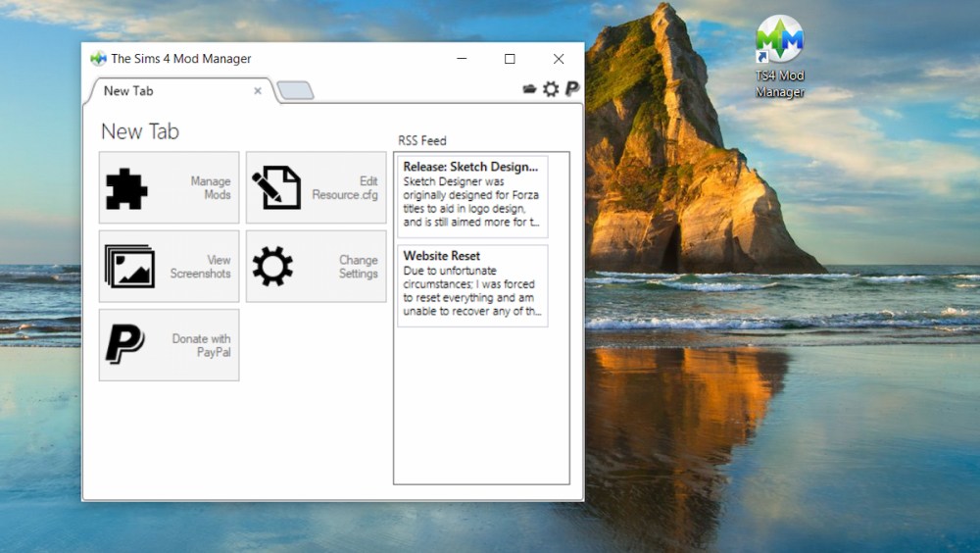Click the small PayPal icon in the tab bar
Viewport: 980px width, 553px height.
(572, 89)
